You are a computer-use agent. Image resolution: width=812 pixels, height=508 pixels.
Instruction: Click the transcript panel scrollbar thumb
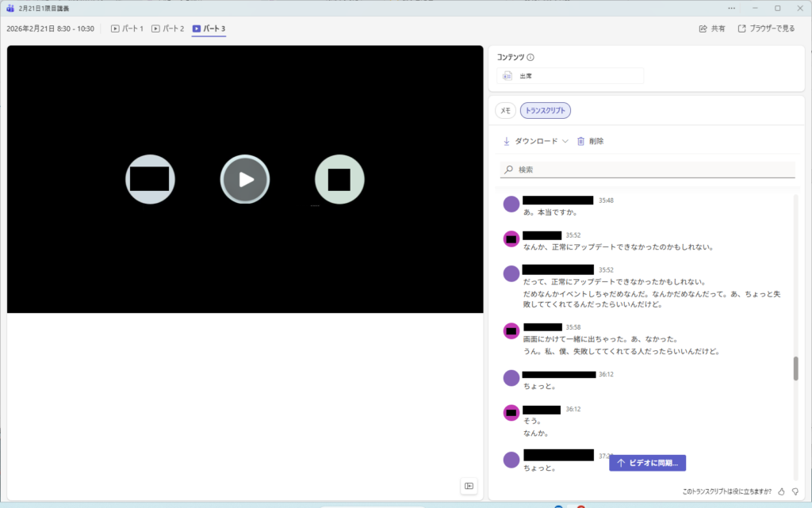point(795,369)
